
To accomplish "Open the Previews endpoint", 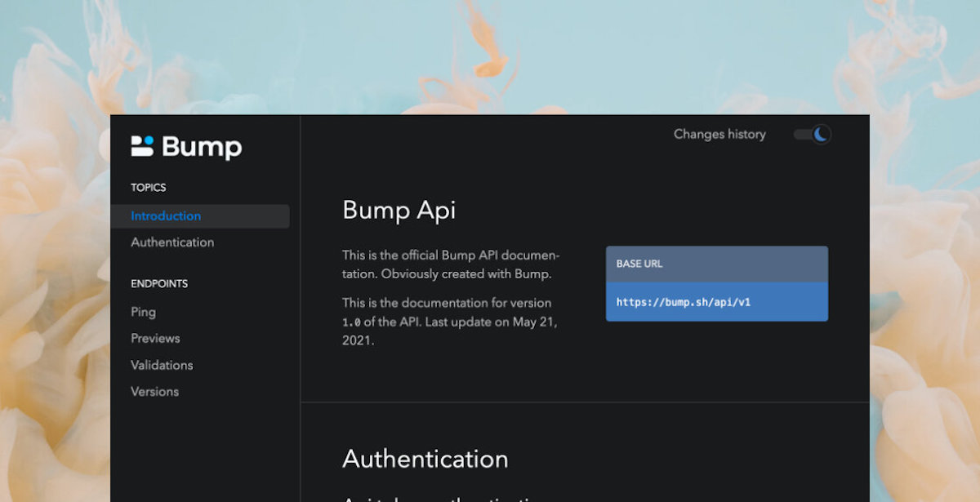I will click(155, 338).
